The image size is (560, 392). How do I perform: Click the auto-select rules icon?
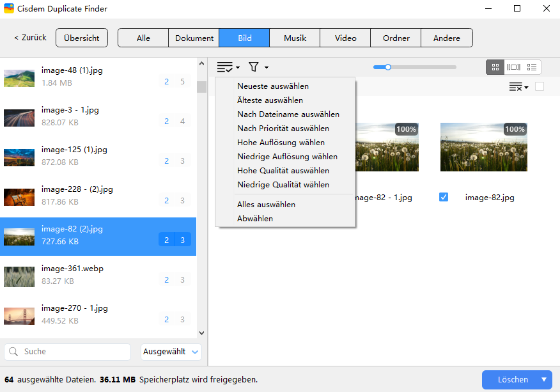(225, 67)
